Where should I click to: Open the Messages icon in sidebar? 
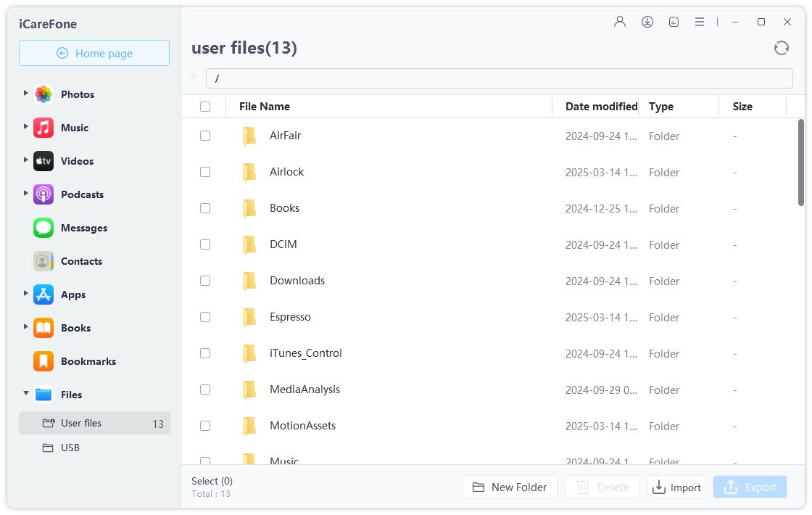pyautogui.click(x=43, y=228)
